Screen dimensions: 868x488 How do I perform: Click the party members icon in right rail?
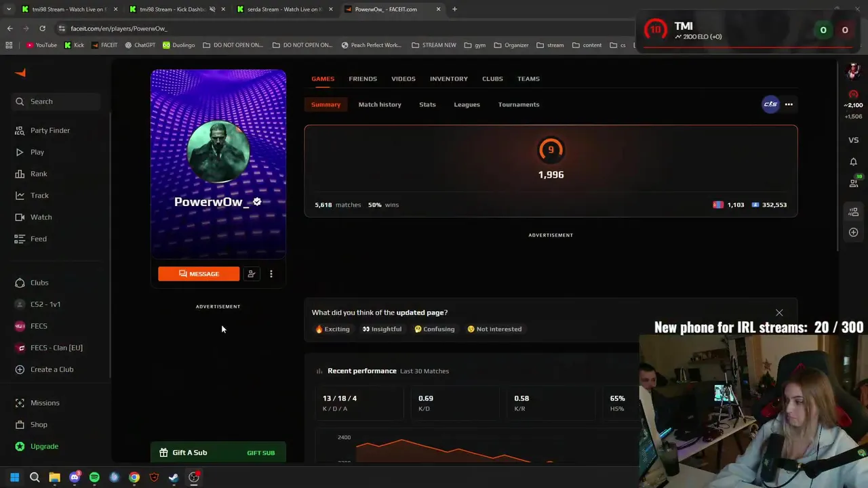854,212
